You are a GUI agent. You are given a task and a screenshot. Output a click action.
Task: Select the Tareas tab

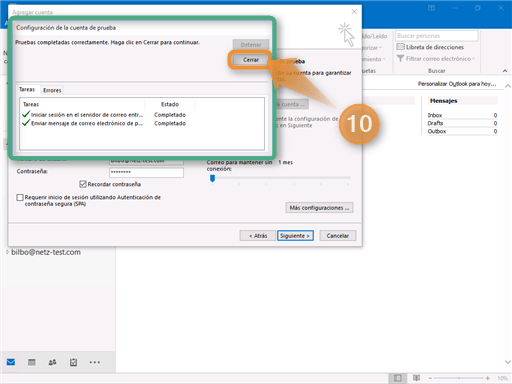click(x=27, y=89)
